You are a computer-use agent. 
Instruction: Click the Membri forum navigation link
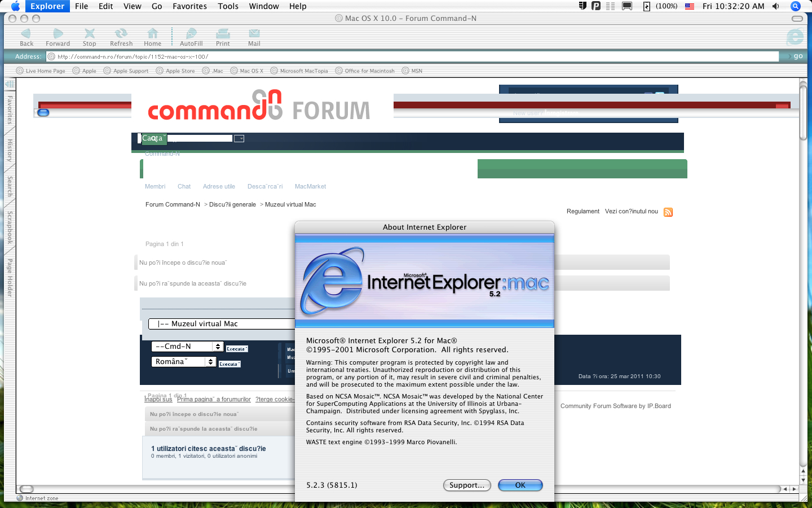[x=155, y=186]
